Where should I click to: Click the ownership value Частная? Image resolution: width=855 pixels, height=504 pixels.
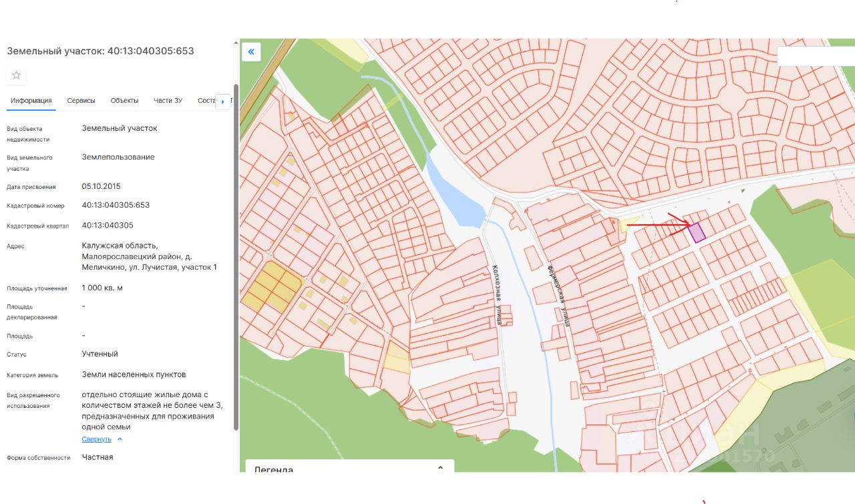coord(98,457)
